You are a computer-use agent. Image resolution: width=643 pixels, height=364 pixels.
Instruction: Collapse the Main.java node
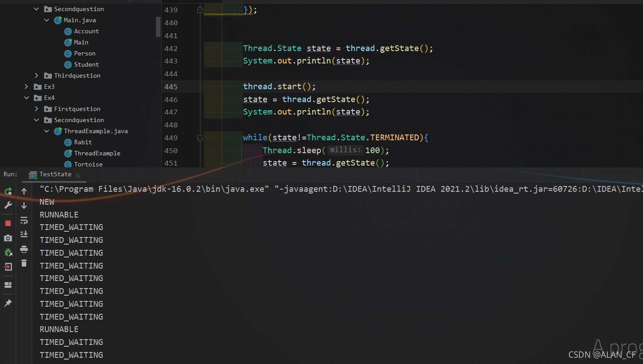(x=47, y=20)
